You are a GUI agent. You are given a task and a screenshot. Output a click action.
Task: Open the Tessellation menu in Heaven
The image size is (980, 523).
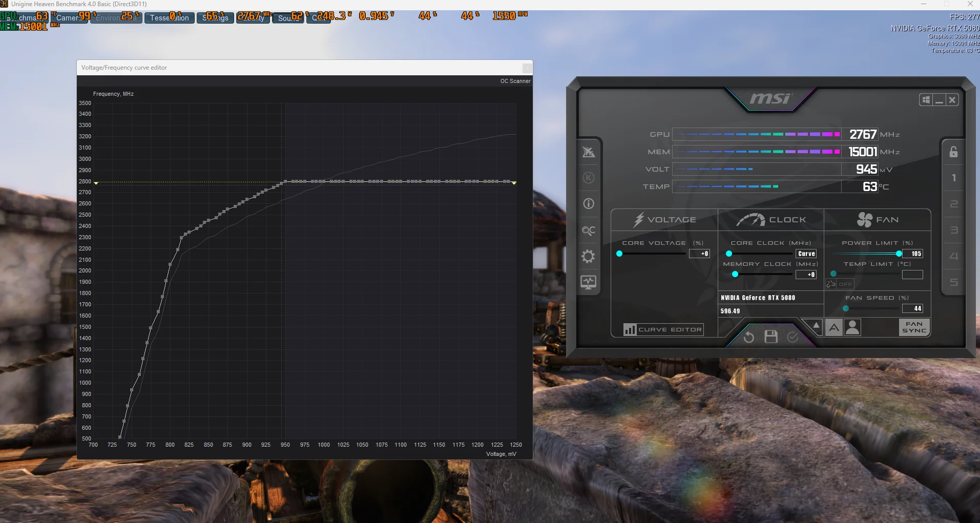pyautogui.click(x=169, y=18)
